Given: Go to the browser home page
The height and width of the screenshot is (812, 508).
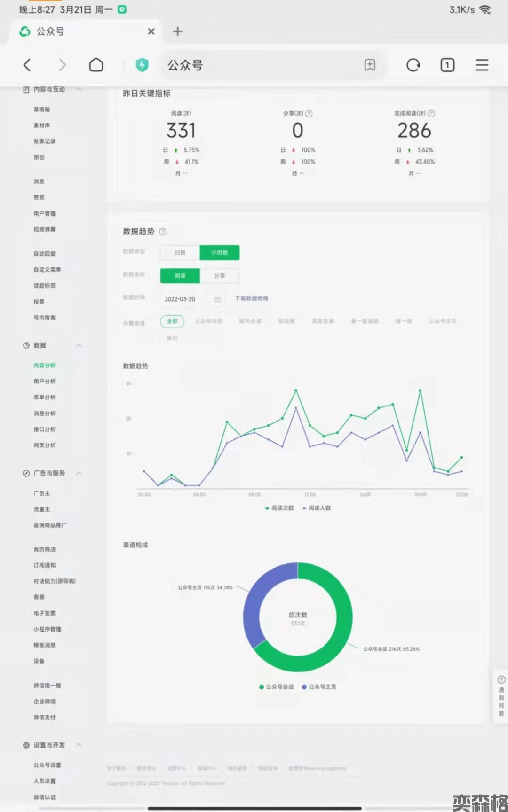Looking at the screenshot, I should point(96,65).
